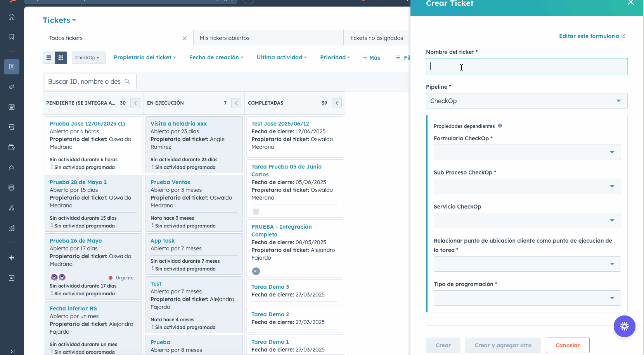Click the + Más filters button
This screenshot has width=644, height=355.
[x=371, y=58]
